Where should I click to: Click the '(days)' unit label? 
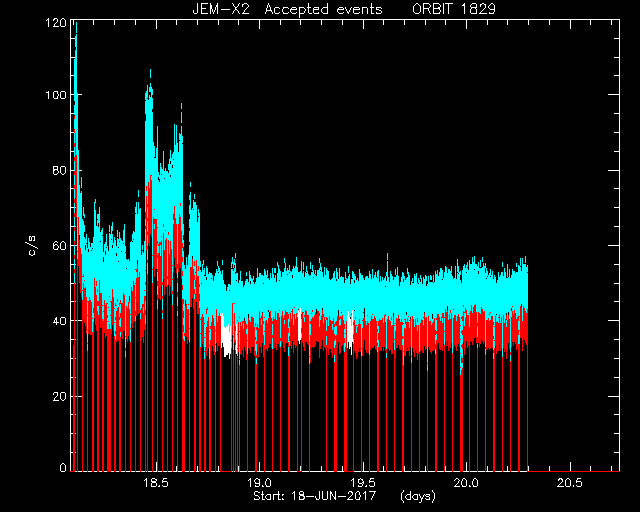418,496
